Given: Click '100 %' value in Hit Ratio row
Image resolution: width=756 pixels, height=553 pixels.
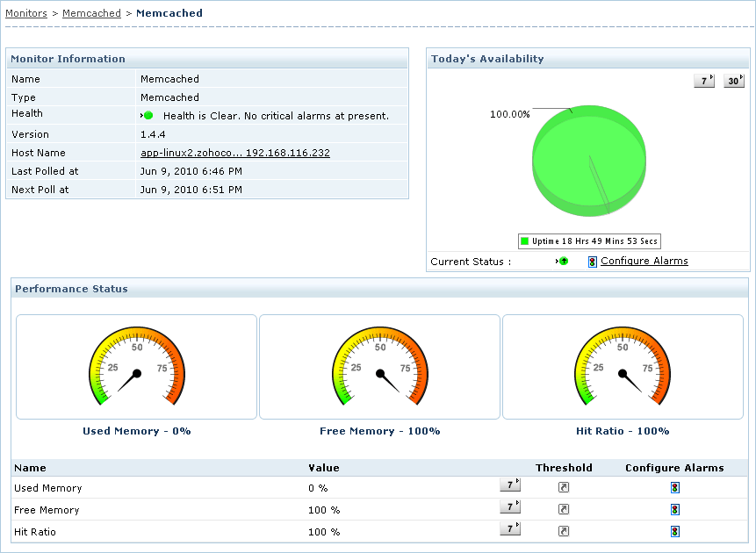Looking at the screenshot, I should 324,532.
